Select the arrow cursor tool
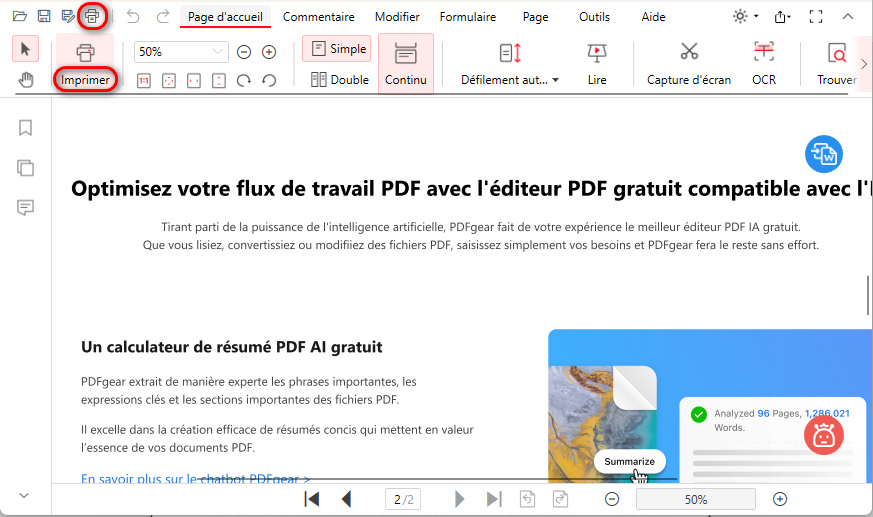Image resolution: width=873 pixels, height=517 pixels. pos(26,49)
